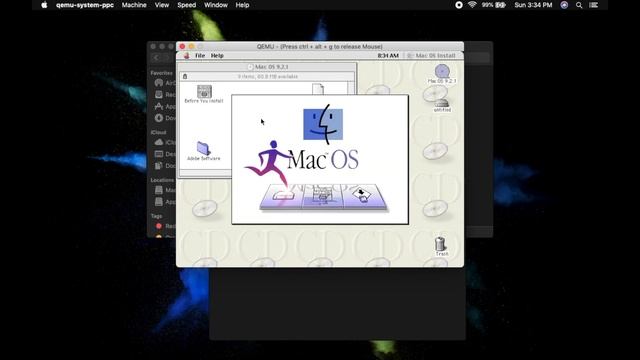This screenshot has height=360, width=640.
Task: Open Spotlight search magnifier icon
Action: pyautogui.click(x=579, y=5)
